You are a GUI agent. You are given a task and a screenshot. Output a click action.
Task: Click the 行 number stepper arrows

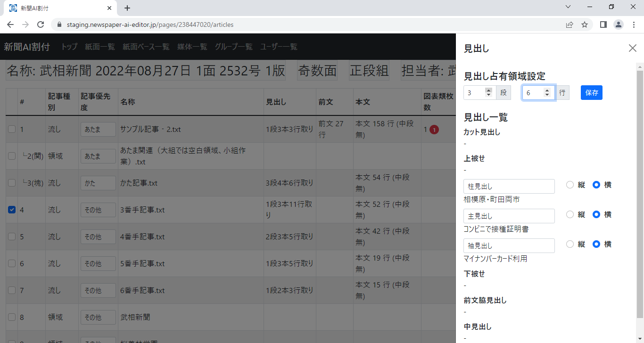tap(547, 93)
